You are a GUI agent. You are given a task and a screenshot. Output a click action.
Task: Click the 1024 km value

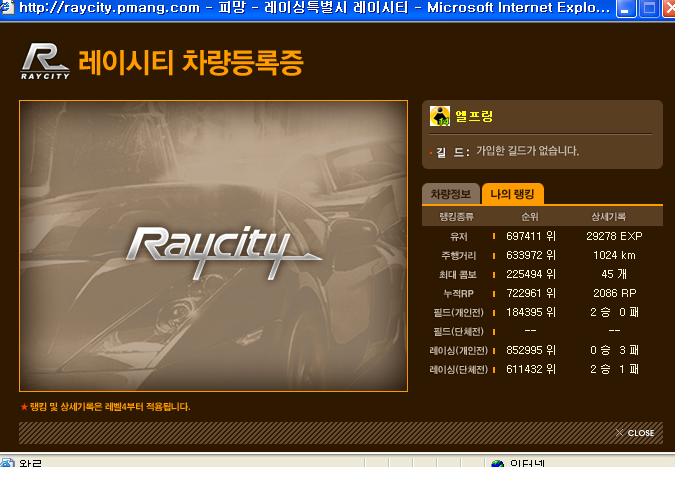tap(614, 255)
